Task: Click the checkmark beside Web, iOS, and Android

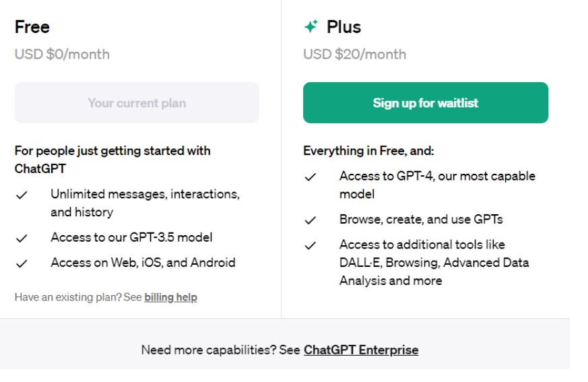Action: point(22,263)
